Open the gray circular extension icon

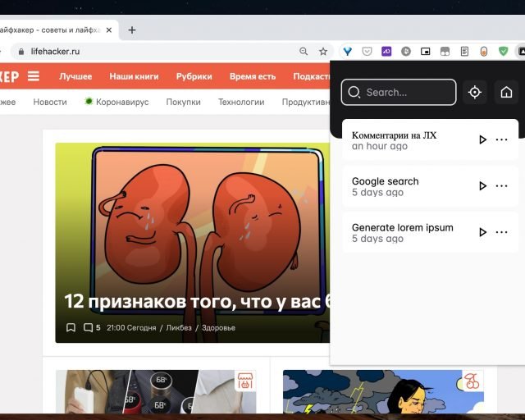click(406, 51)
